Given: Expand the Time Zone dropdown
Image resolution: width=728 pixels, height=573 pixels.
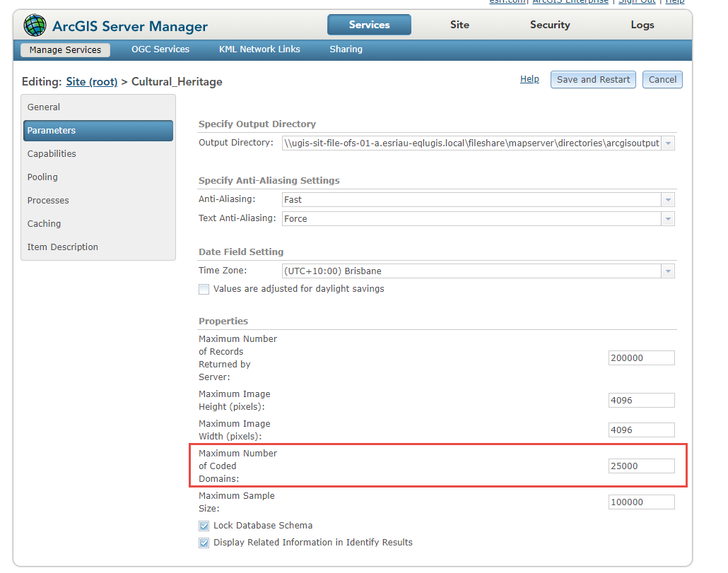Looking at the screenshot, I should pos(668,271).
